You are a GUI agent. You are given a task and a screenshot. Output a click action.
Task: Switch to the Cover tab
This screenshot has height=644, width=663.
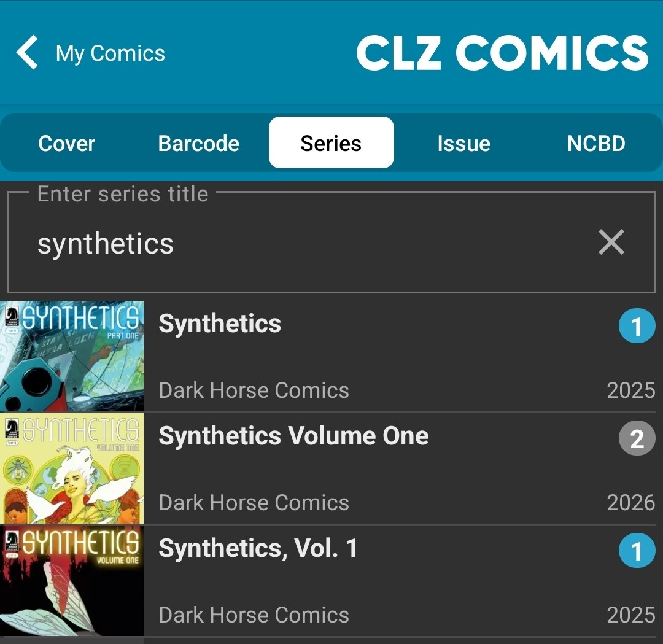pyautogui.click(x=67, y=143)
